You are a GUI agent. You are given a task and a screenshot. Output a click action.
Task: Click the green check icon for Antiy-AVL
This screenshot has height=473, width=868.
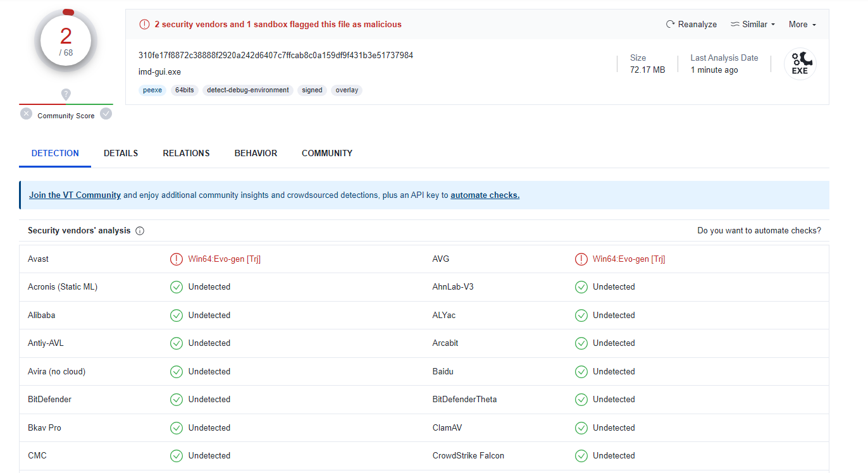coord(177,343)
